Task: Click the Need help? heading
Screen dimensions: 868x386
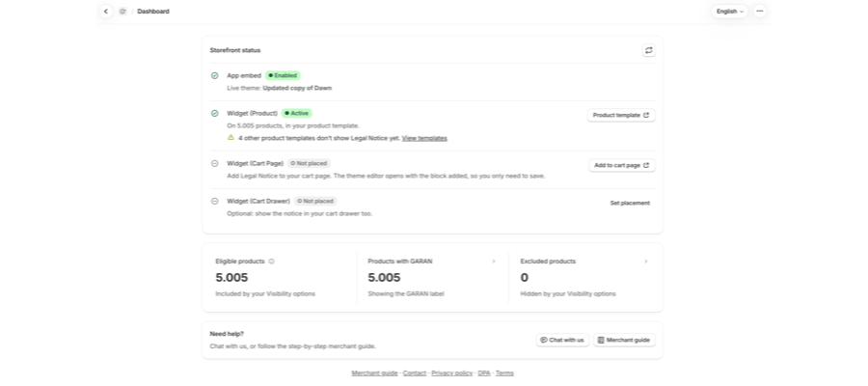Action: [x=227, y=334]
